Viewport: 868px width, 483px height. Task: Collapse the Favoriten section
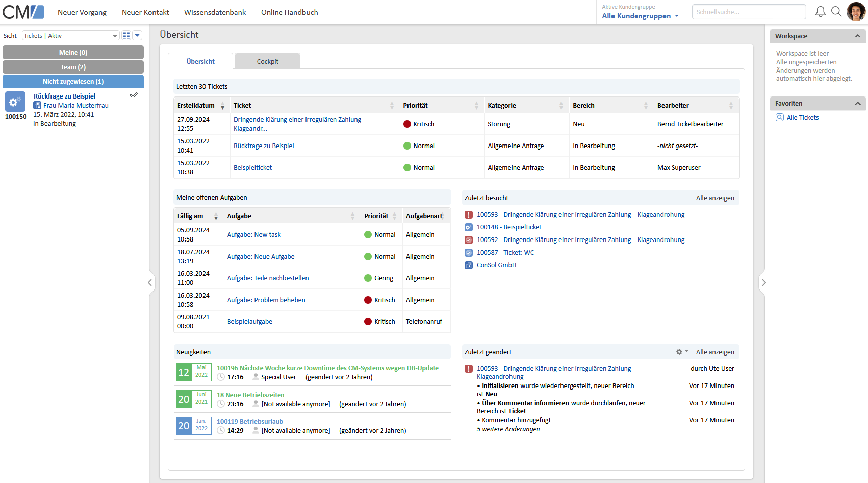point(857,103)
